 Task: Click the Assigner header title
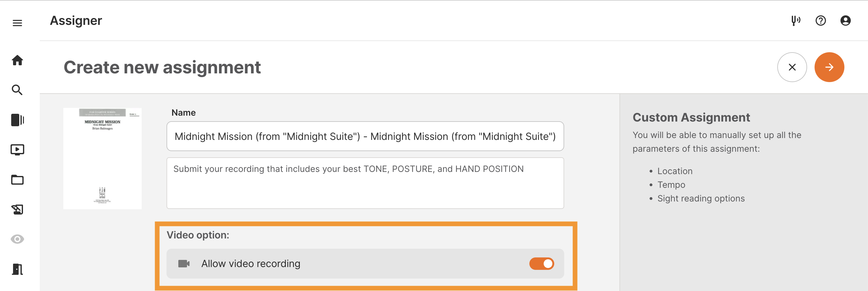[76, 21]
